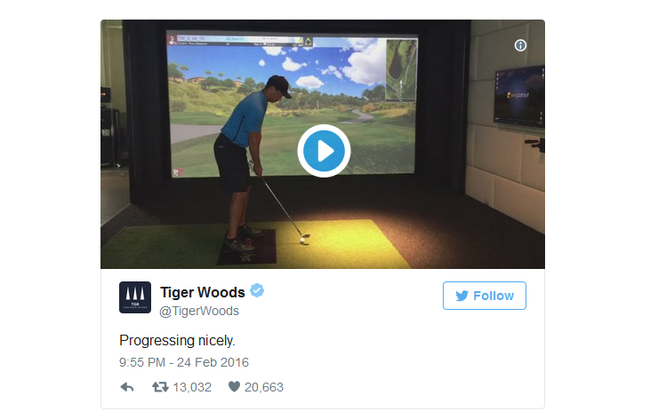650x419 pixels.
Task: Click the Twitter bird inside Follow button
Action: (x=462, y=295)
